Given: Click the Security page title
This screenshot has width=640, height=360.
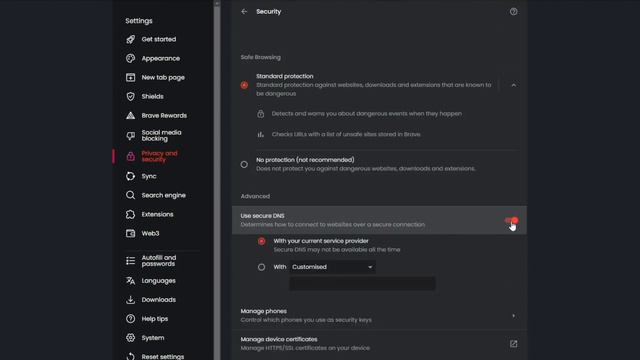Looking at the screenshot, I should (269, 11).
